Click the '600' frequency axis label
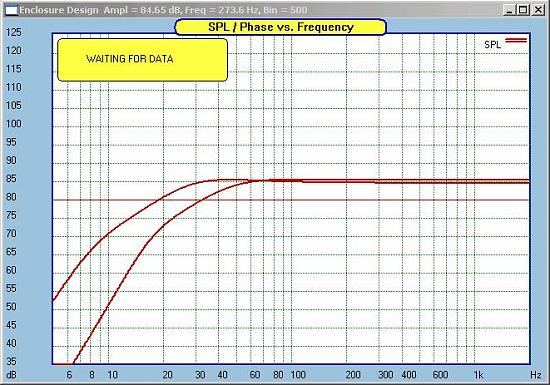Image resolution: width=550 pixels, height=385 pixels. [440, 375]
